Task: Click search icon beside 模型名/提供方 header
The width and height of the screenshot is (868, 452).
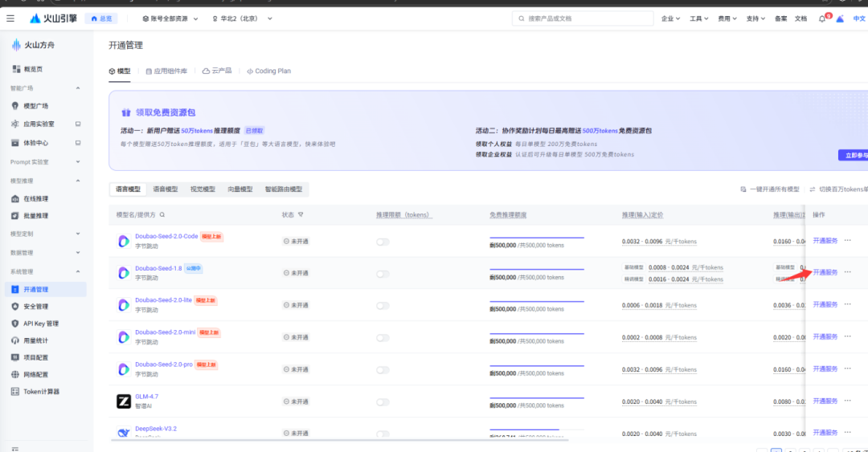Action: pos(162,214)
